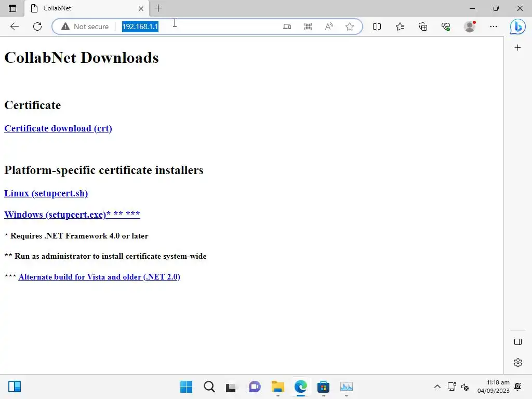Open sidebar settings gear
Image resolution: width=532 pixels, height=399 pixels.
[518, 363]
